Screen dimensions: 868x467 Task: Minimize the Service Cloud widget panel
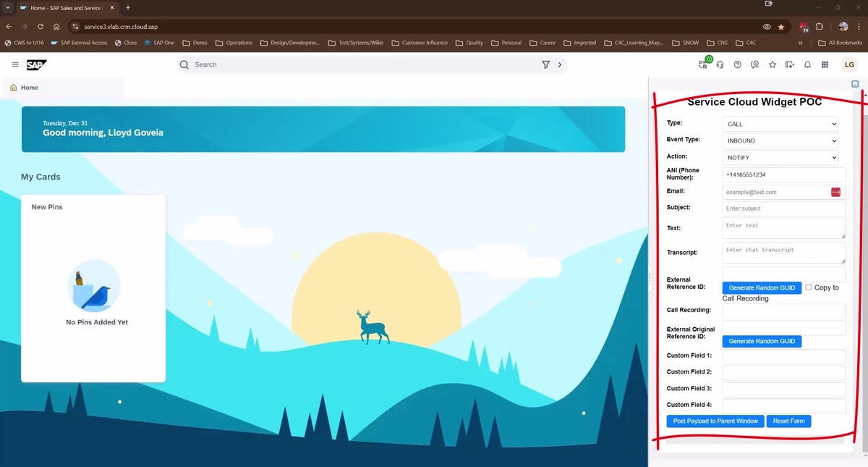coord(855,84)
